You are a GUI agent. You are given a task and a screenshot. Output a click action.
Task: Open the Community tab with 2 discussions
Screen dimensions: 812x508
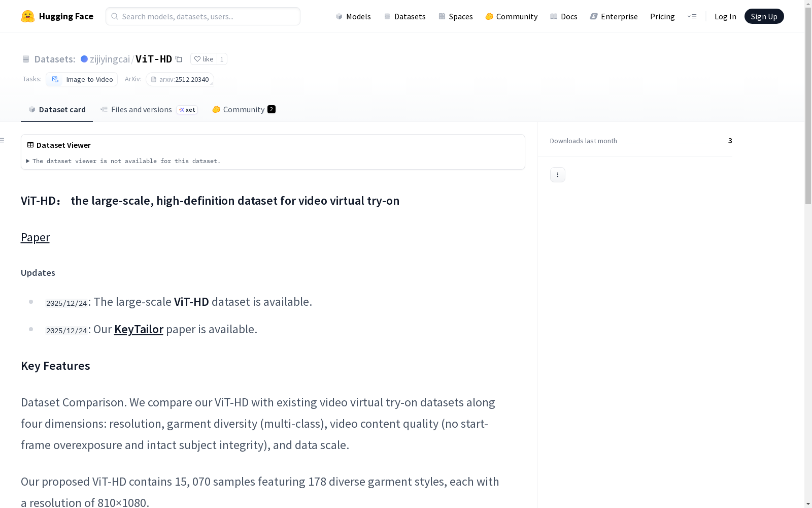coord(244,109)
